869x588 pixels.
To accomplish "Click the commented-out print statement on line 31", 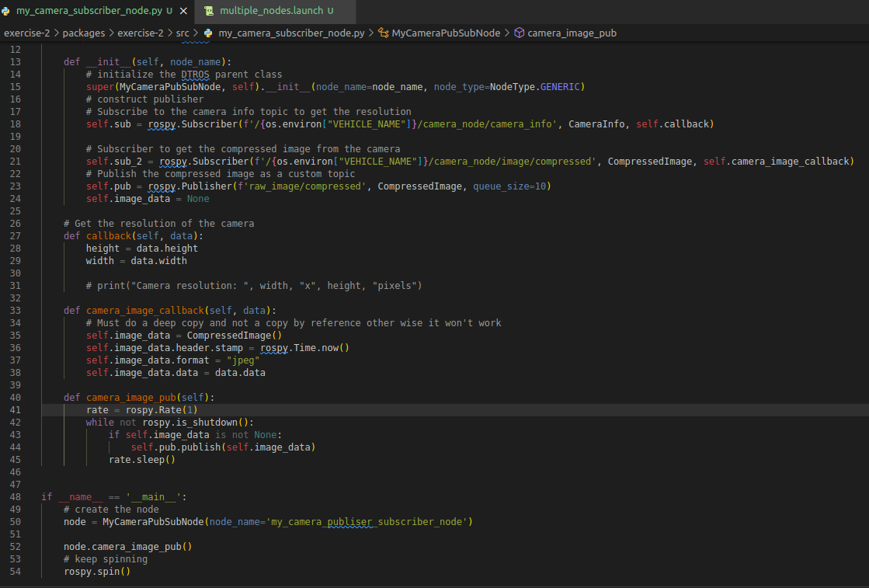I will [254, 285].
